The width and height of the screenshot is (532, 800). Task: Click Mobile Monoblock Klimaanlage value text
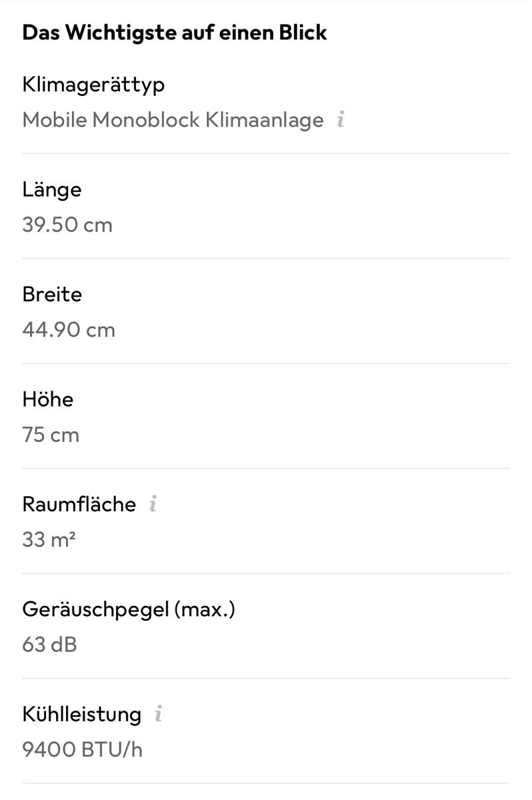click(173, 120)
